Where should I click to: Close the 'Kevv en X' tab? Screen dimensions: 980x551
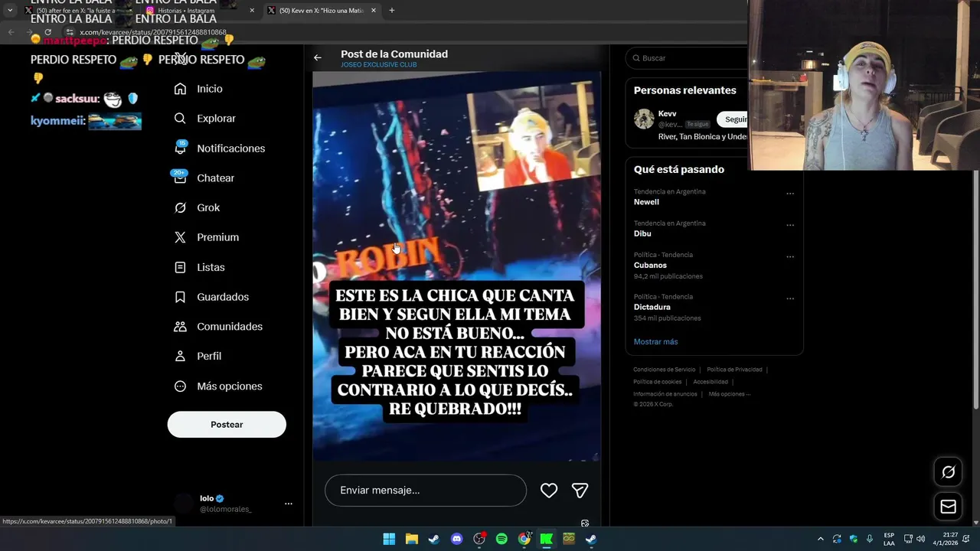point(374,11)
